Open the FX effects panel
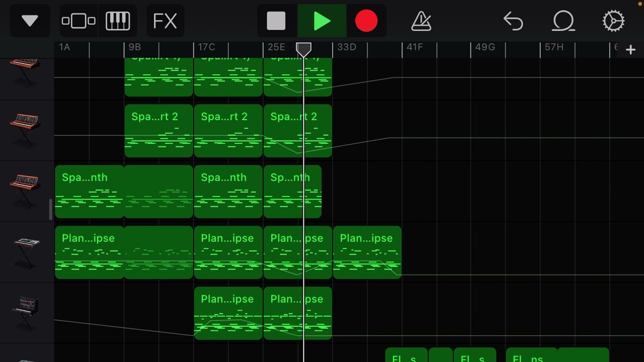Image resolution: width=644 pixels, height=362 pixels. (165, 21)
